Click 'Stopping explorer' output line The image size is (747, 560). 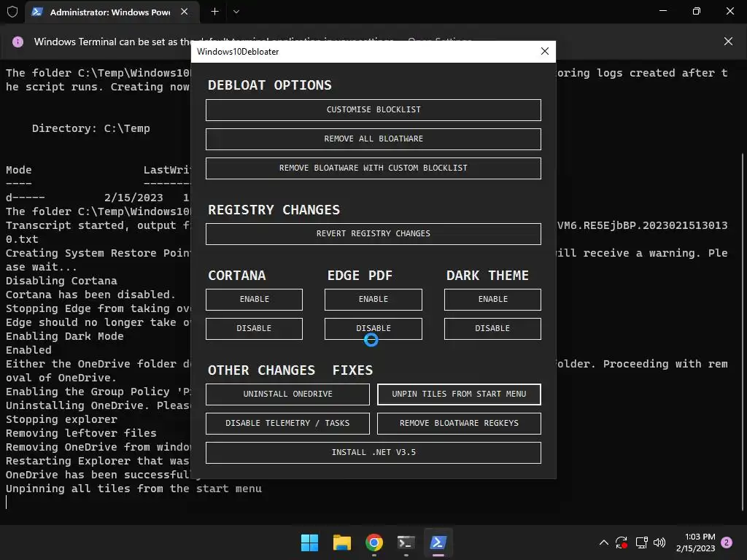[61, 419]
